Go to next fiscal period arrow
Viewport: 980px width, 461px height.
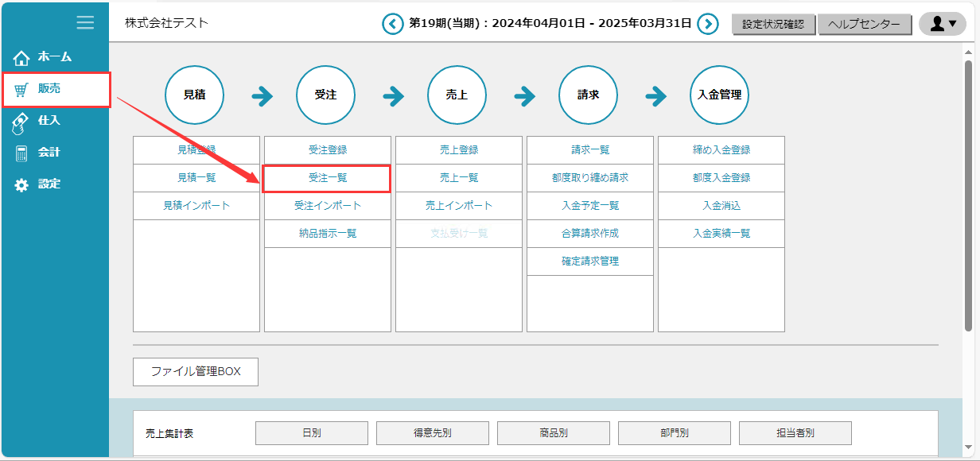pos(708,24)
